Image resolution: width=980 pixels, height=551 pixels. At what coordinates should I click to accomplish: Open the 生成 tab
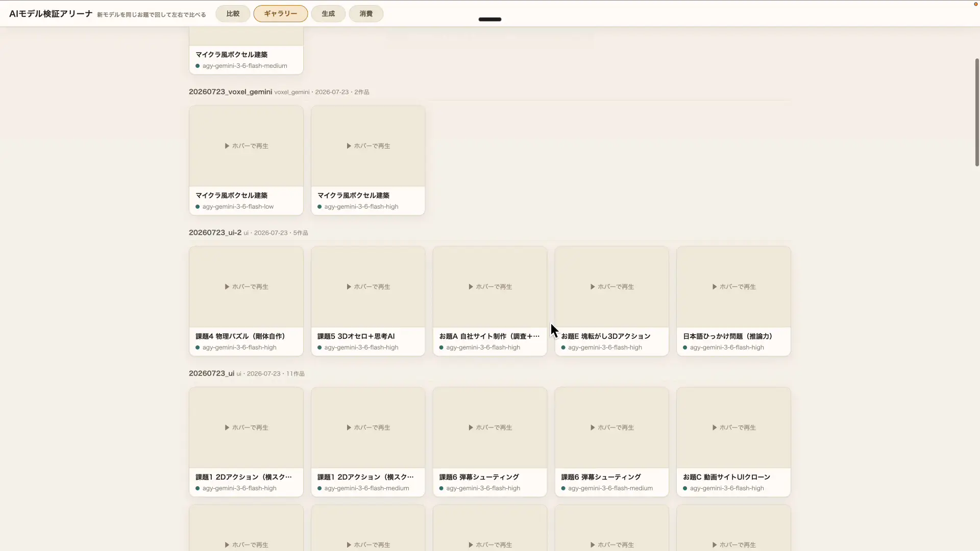pyautogui.click(x=328, y=14)
